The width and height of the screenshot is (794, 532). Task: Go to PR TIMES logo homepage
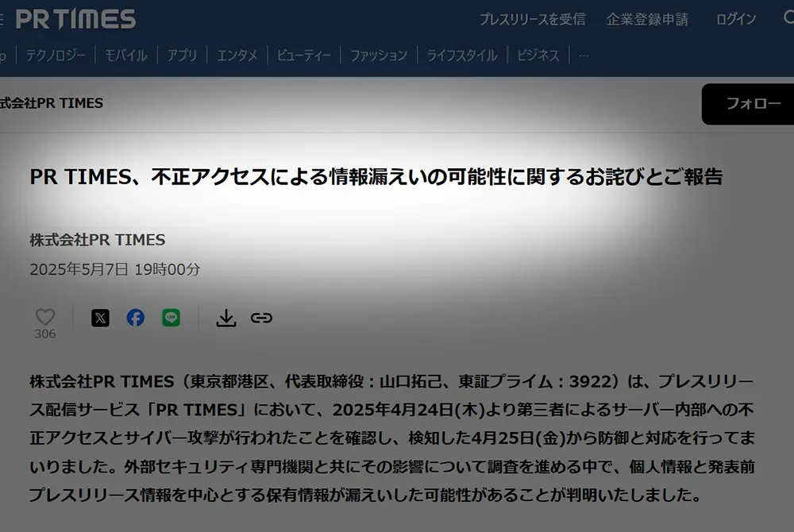76,19
